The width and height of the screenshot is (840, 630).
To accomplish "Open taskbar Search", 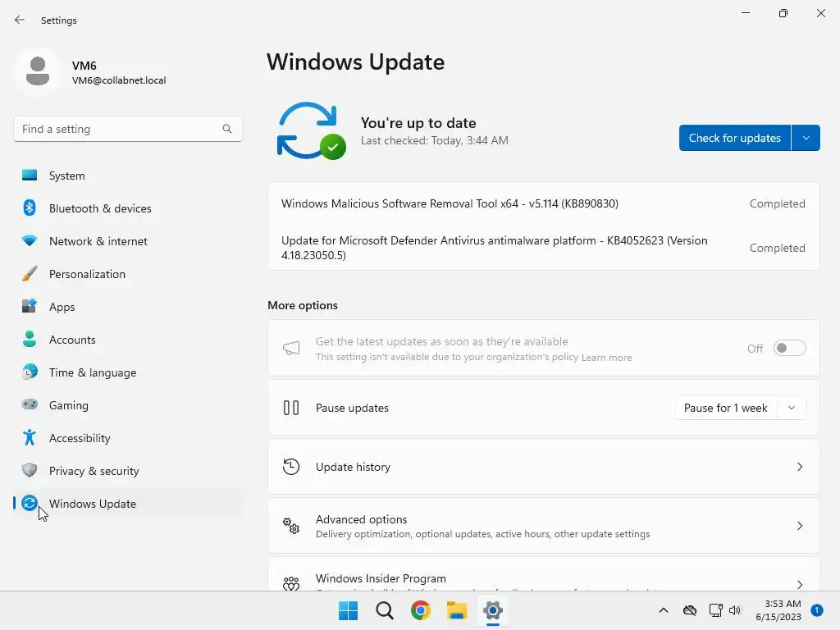I will point(385,610).
